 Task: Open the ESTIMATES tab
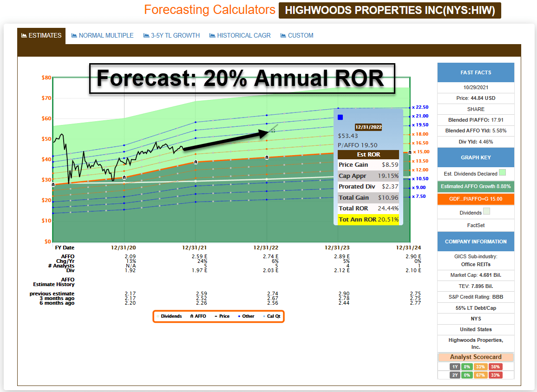pos(41,36)
